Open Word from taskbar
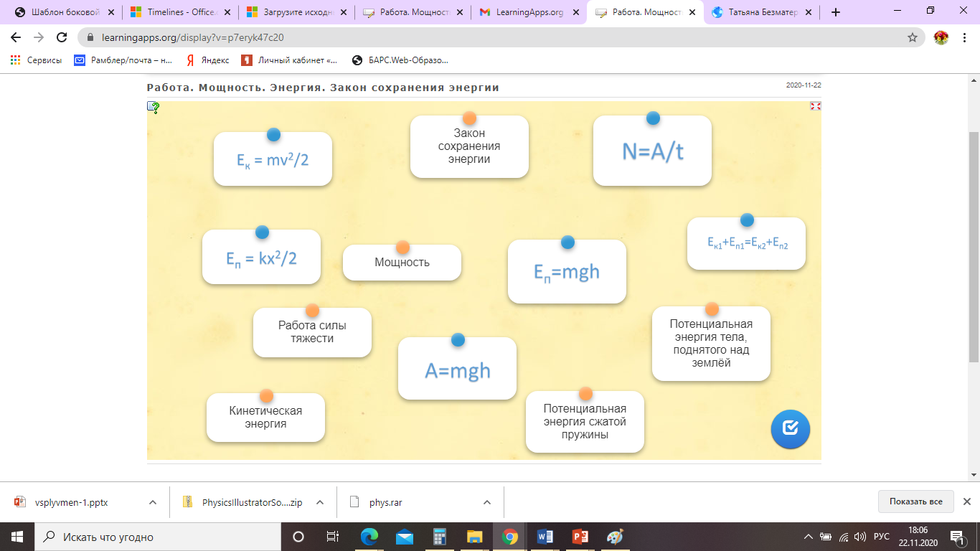Screen dimensions: 980x551 545,536
